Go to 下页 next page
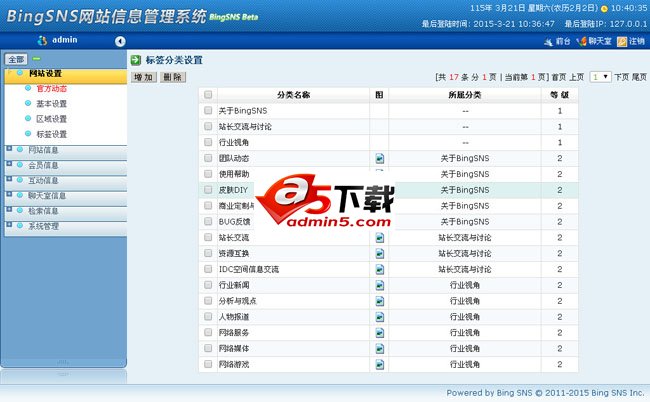The width and height of the screenshot is (650, 402). coord(621,77)
